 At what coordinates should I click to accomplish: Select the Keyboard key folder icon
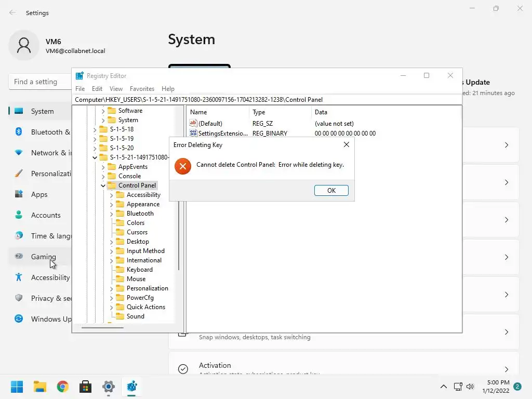pos(120,270)
